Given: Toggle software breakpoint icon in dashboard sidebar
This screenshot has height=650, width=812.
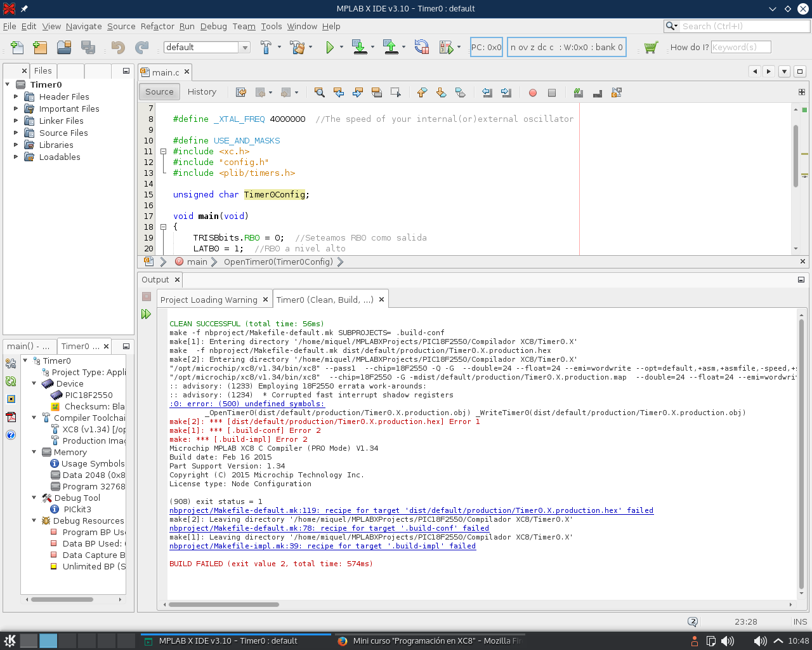Looking at the screenshot, I should (11, 399).
